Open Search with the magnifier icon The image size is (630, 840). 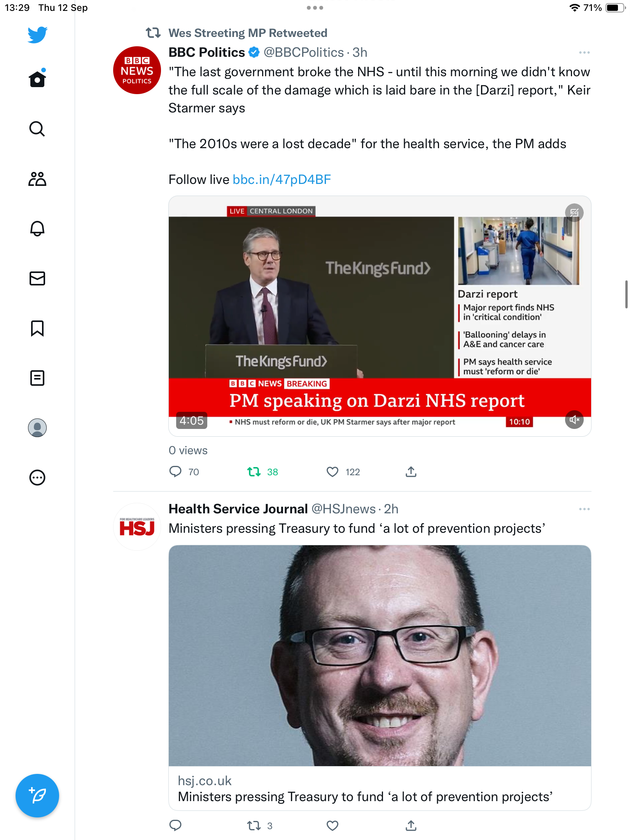coord(37,129)
